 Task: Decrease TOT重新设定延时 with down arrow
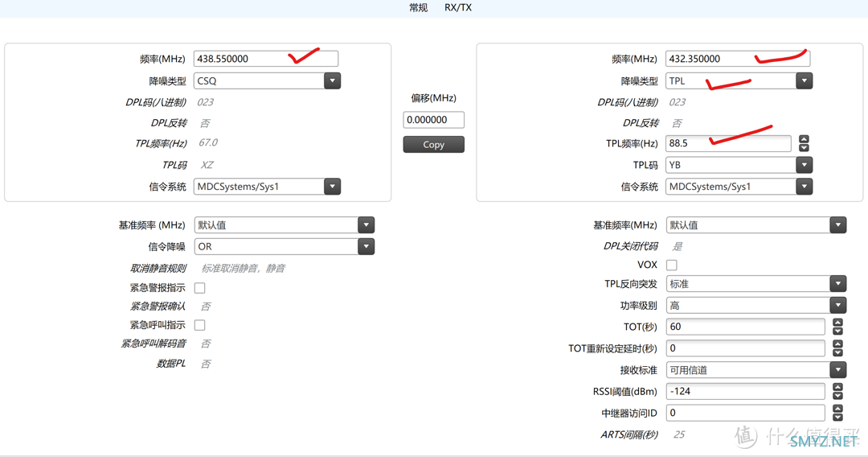coord(837,353)
